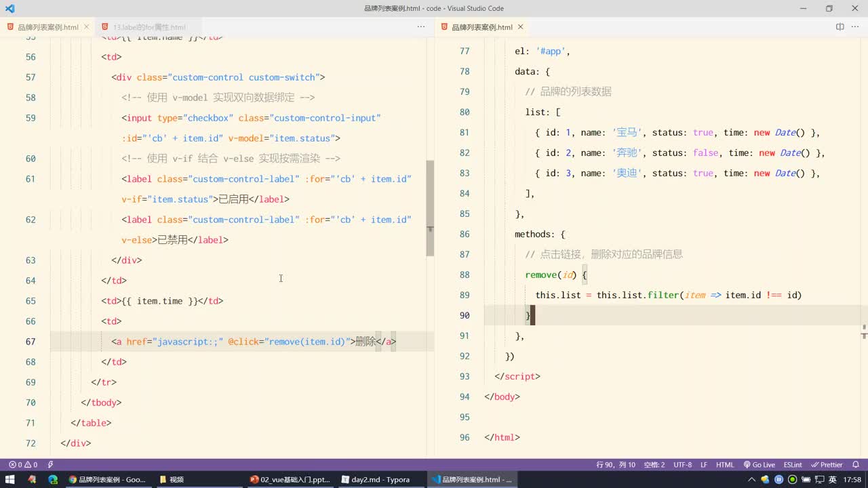Change indentation via 空格: 2
868x488 pixels.
[654, 465]
